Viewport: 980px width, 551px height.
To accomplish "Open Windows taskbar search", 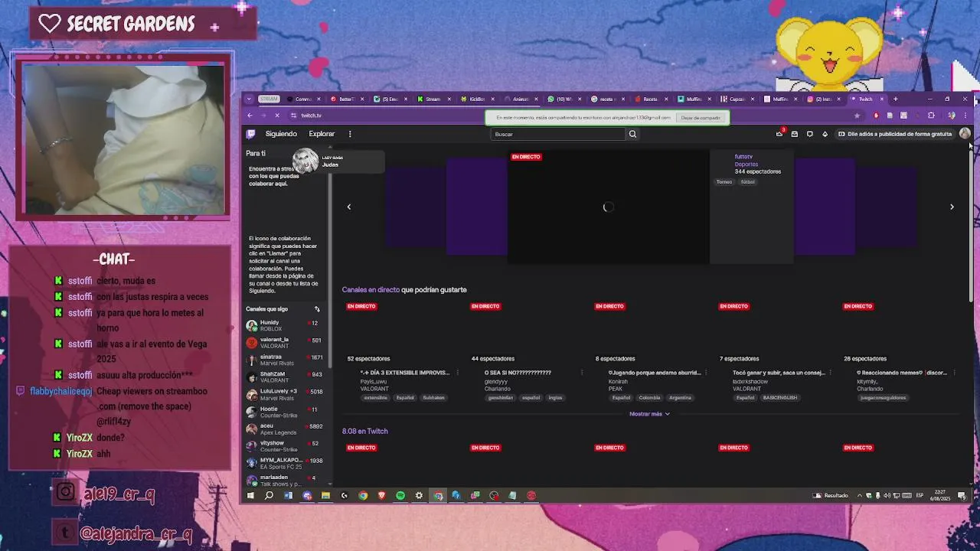I will [x=269, y=495].
